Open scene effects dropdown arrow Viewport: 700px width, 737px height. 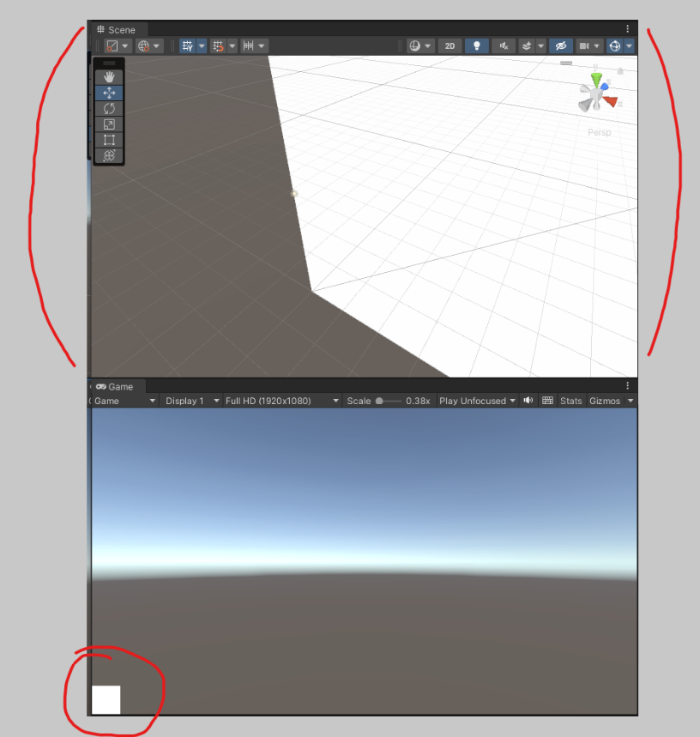540,46
